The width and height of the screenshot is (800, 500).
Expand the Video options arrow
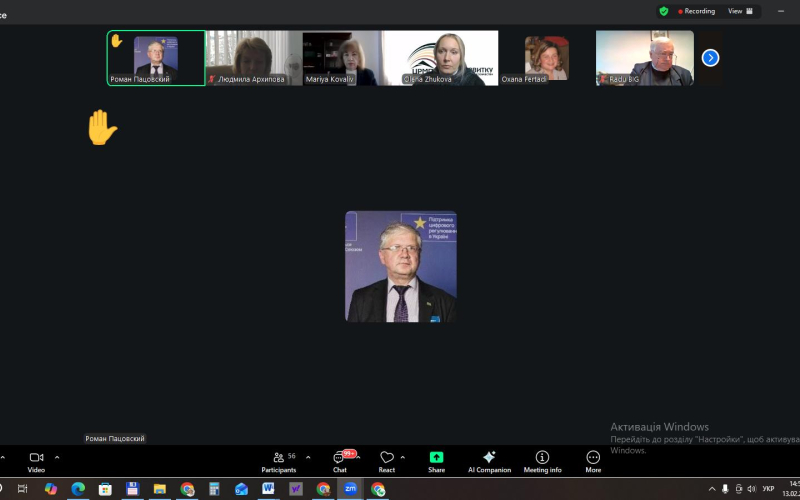57,457
